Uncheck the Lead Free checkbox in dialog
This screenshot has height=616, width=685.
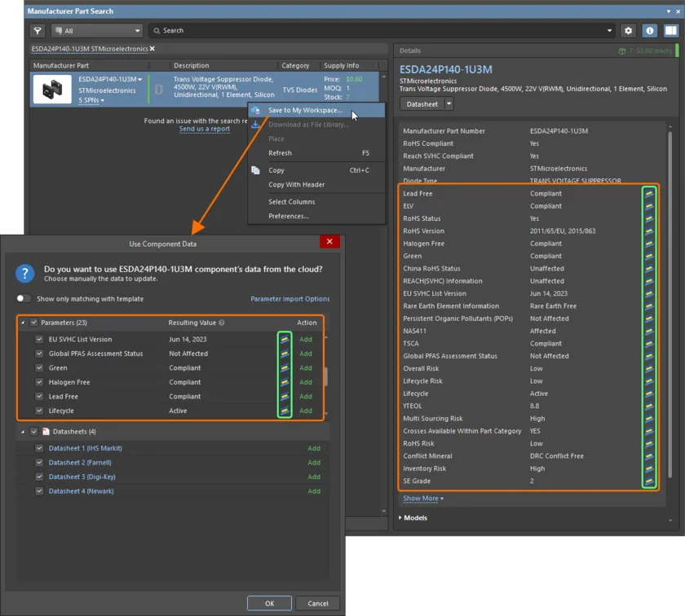[39, 396]
